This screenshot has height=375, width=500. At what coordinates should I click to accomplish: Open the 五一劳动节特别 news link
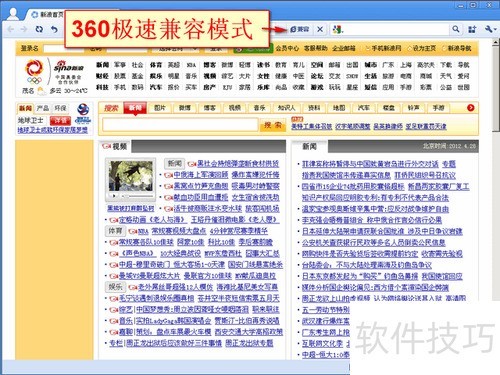point(326,310)
